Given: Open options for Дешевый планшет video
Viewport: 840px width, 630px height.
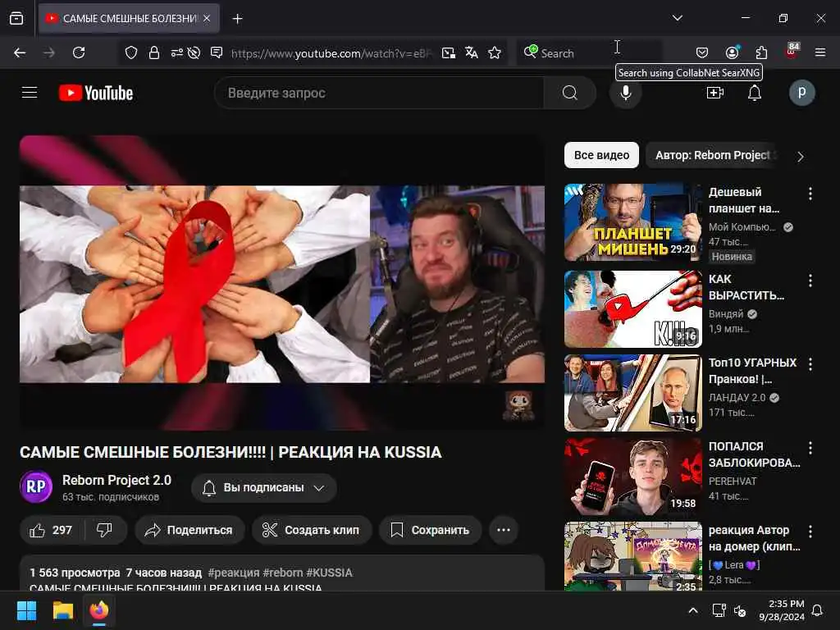Looking at the screenshot, I should (810, 194).
